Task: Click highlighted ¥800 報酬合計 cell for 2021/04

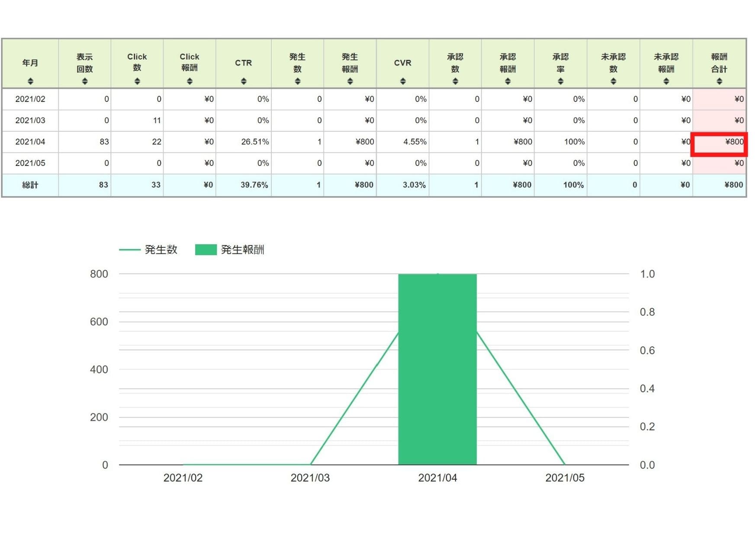Action: (x=719, y=142)
